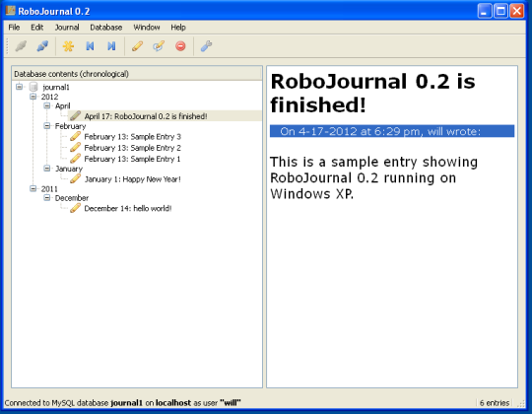532x414 pixels.
Task: Click the Connected to MySQL status message
Action: coord(122,403)
